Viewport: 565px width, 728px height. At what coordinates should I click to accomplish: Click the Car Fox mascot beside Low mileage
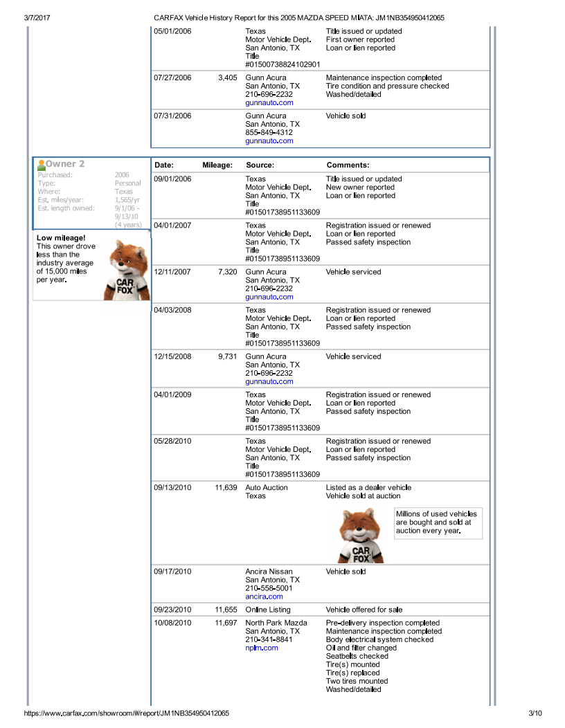[x=127, y=270]
